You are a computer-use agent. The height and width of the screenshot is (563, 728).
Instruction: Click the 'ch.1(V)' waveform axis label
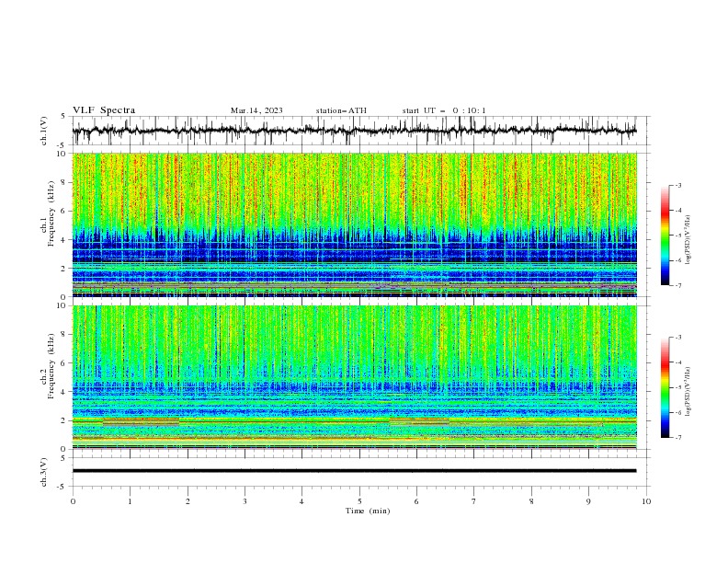point(44,131)
